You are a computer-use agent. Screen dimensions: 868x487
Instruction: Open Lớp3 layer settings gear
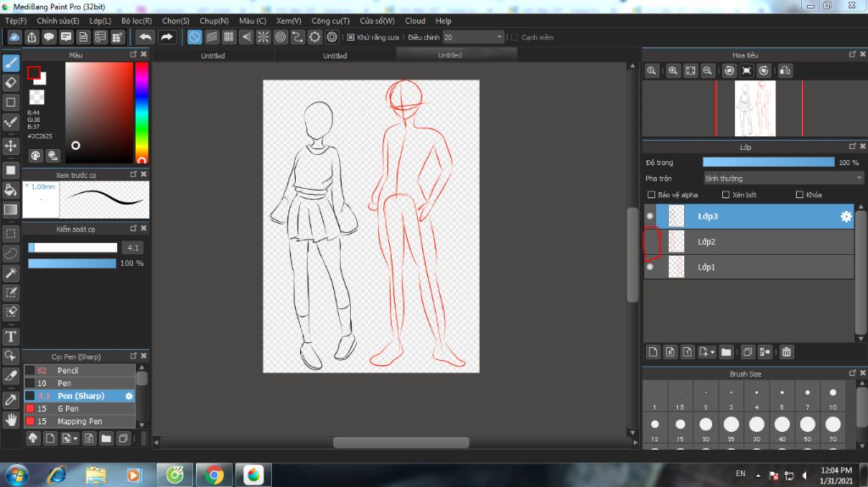[x=846, y=216]
